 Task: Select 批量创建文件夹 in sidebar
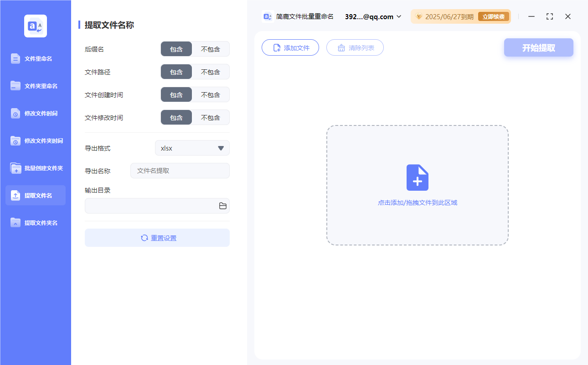tap(36, 168)
